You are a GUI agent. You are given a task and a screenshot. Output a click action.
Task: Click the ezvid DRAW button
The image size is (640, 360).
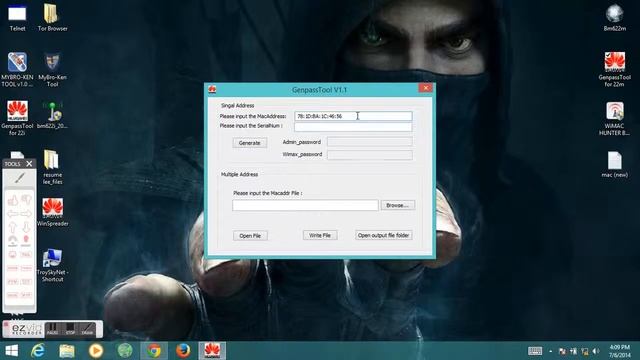point(87,329)
